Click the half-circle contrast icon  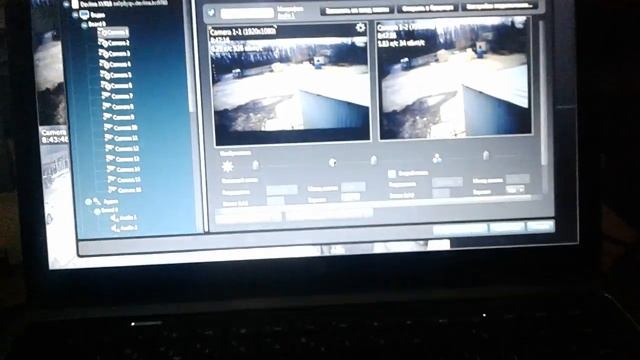[x=333, y=162]
